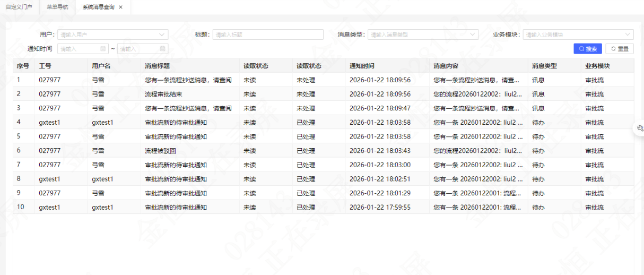Switch to the 菜单导航 tab
The height and width of the screenshot is (275, 644).
click(x=57, y=7)
